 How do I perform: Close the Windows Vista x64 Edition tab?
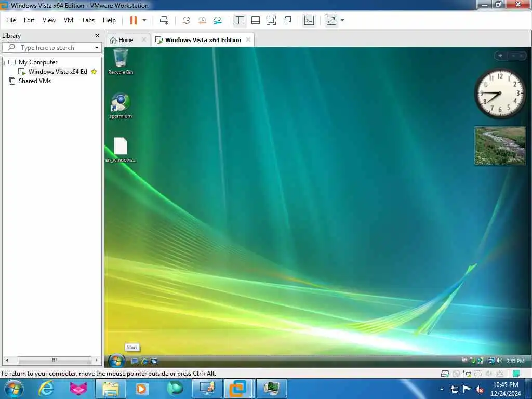click(x=248, y=39)
